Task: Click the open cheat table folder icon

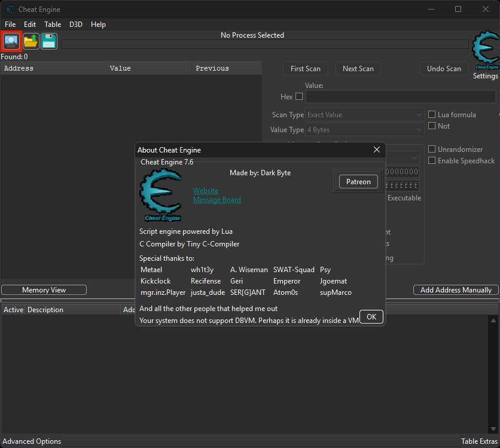Action: (31, 41)
